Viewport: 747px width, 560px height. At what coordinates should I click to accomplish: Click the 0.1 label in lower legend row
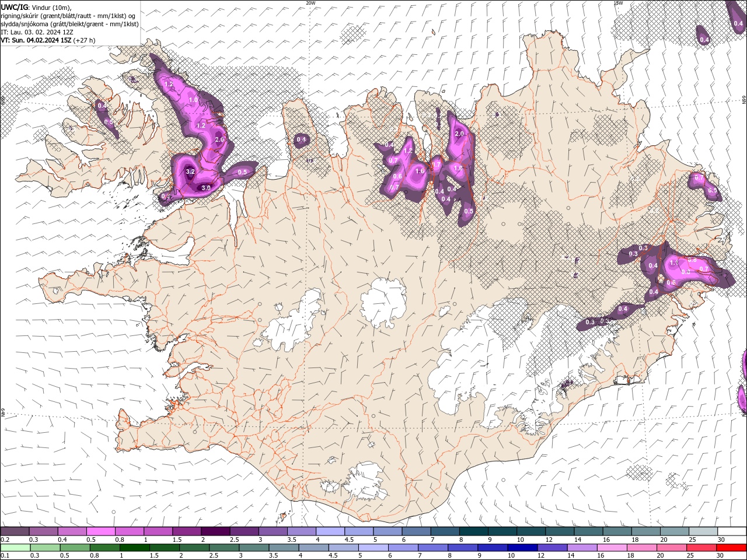coord(4,555)
